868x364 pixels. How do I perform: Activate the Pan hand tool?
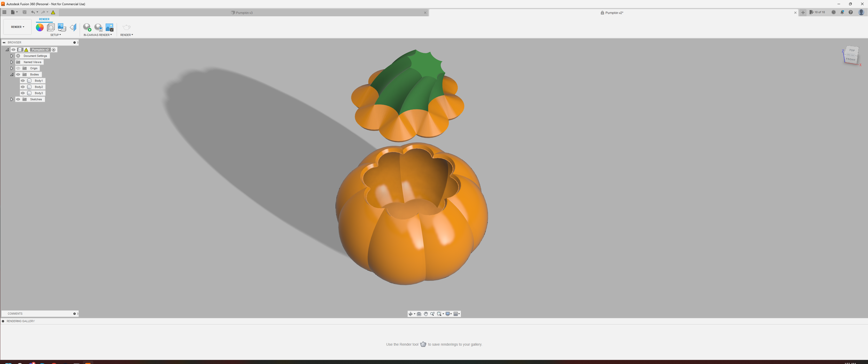tap(425, 314)
